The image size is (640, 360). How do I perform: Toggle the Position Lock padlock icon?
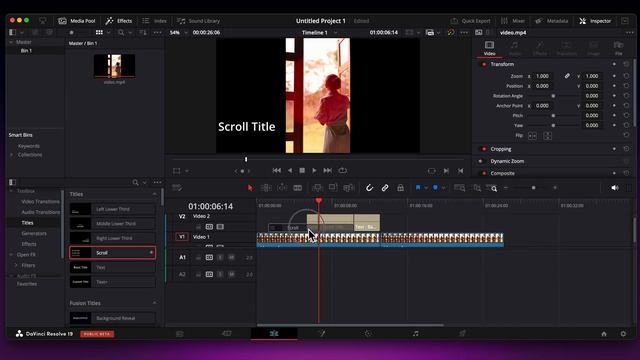pos(400,188)
